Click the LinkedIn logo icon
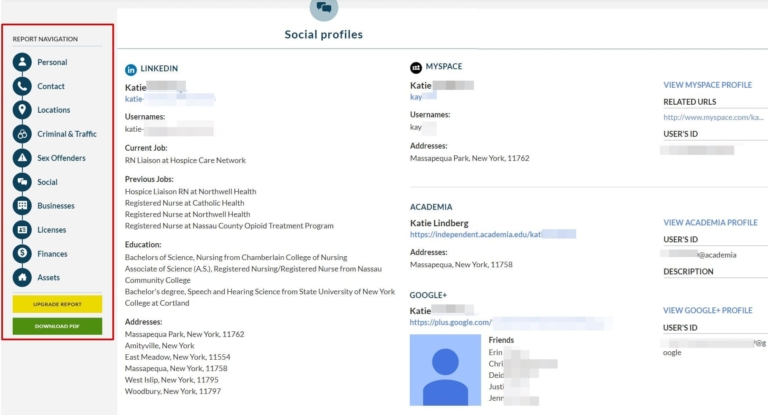 (x=131, y=69)
